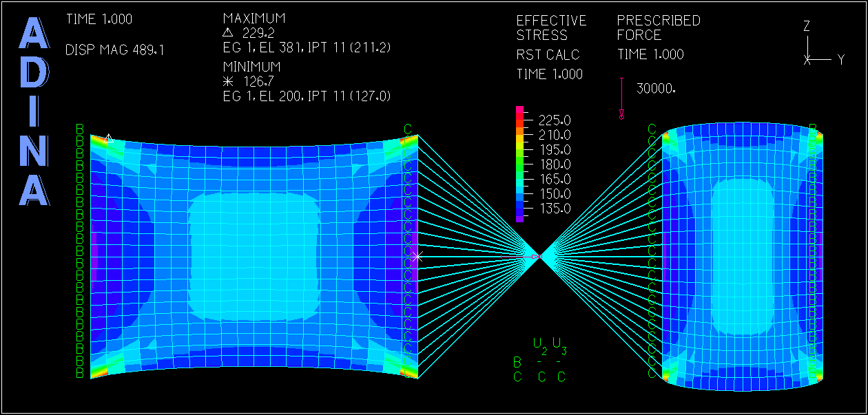
Task: Click the stress color band legend bar
Action: pos(520,164)
